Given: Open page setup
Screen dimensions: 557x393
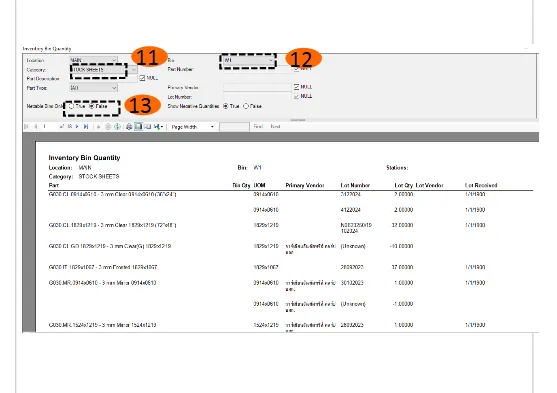Looking at the screenshot, I should point(148,126).
